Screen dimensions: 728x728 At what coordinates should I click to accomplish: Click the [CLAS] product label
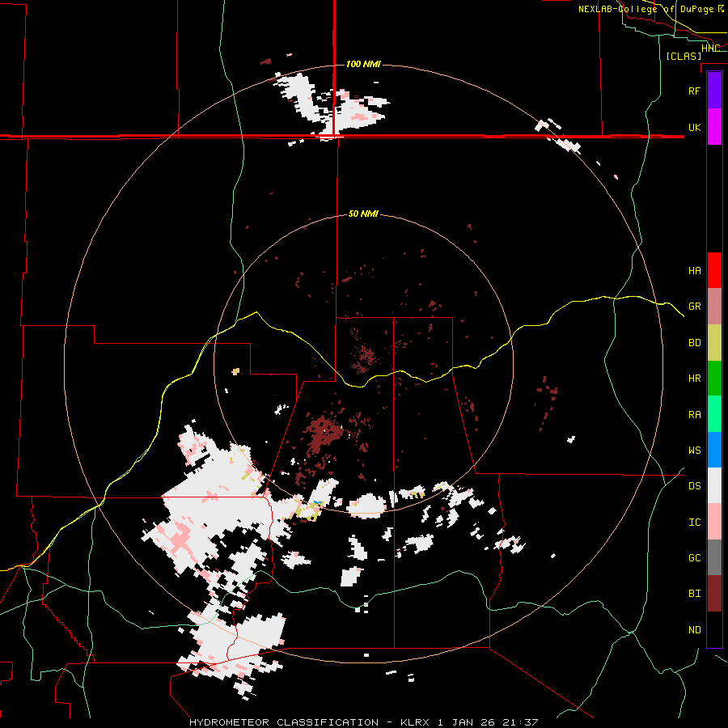tap(684, 56)
